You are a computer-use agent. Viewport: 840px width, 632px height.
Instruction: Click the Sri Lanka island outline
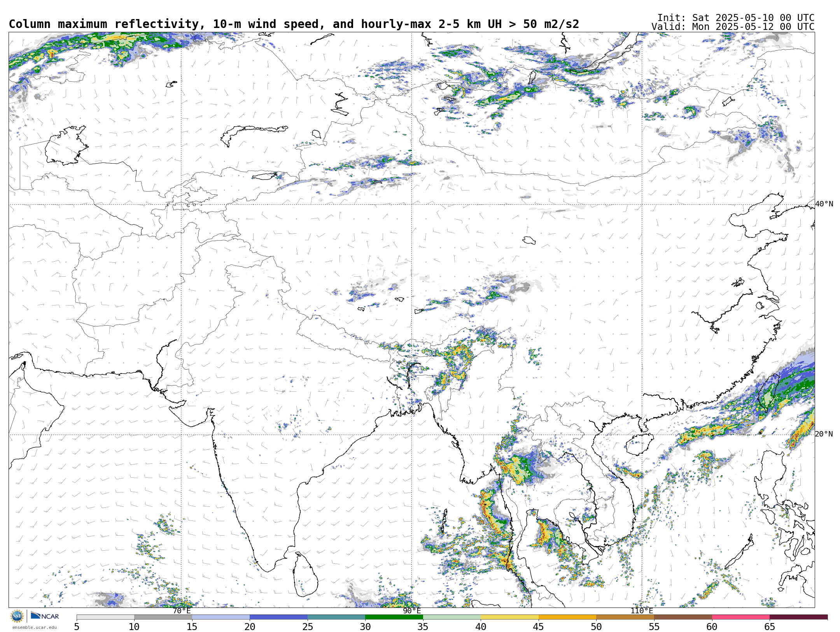(305, 574)
